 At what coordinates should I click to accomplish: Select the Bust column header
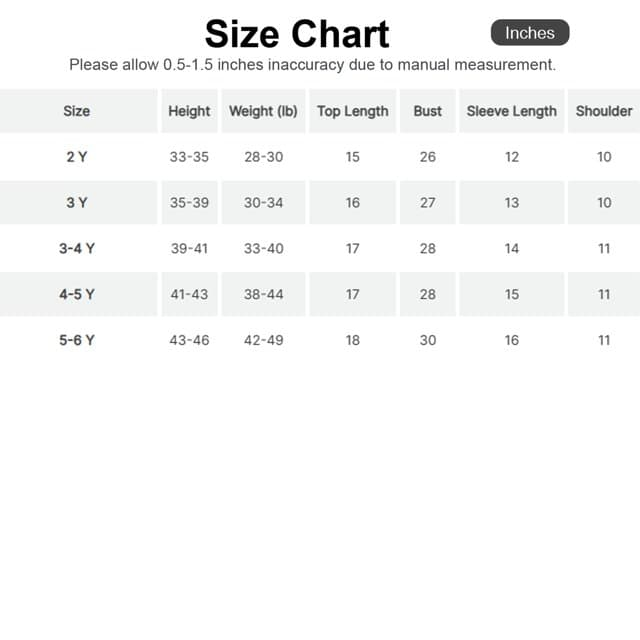coord(427,111)
